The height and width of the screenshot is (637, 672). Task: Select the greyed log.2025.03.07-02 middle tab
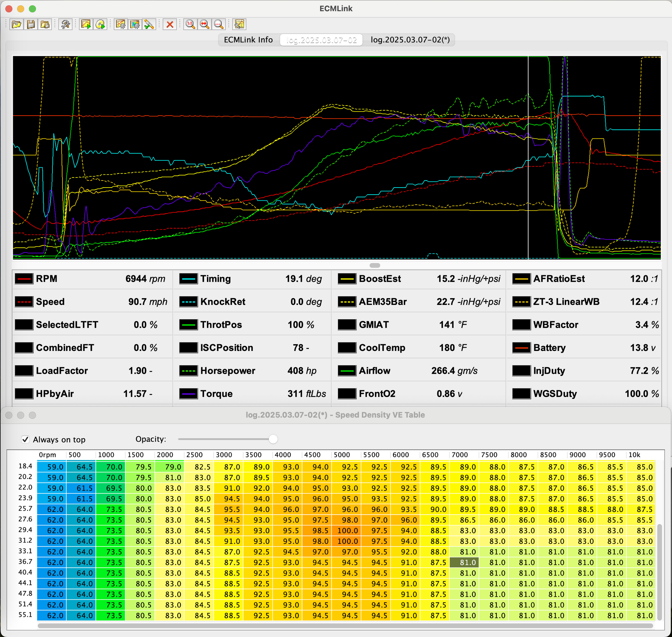tap(322, 40)
